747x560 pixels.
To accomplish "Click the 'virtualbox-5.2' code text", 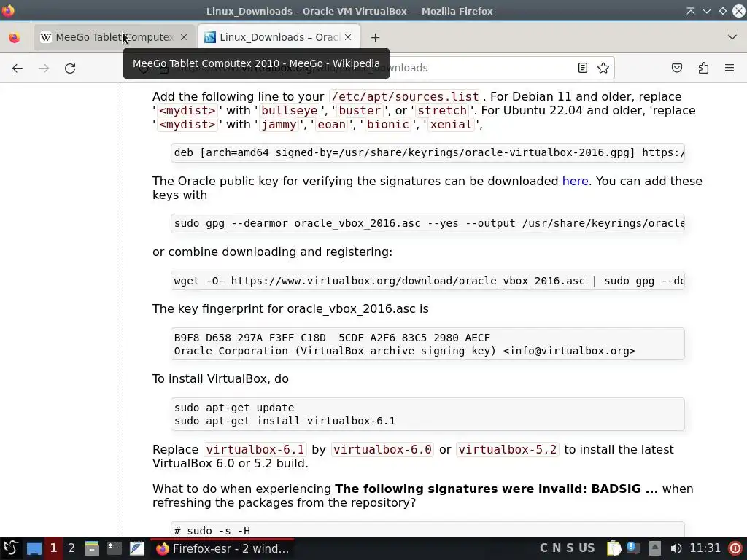I will pos(508,449).
